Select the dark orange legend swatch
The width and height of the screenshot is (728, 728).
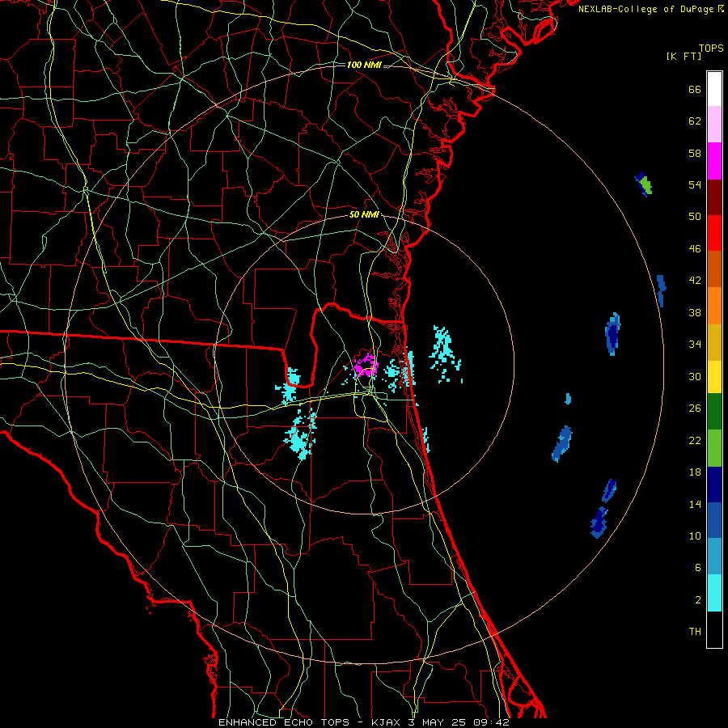click(x=714, y=269)
